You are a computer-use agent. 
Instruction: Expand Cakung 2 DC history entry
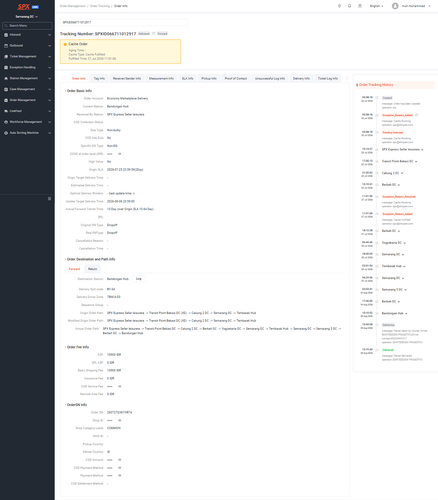tap(402, 173)
